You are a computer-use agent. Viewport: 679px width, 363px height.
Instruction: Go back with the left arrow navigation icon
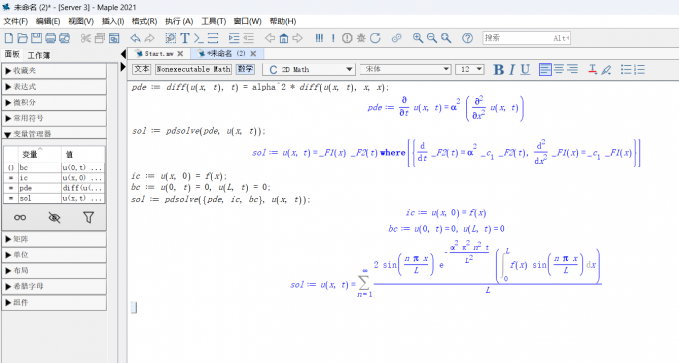tap(270, 38)
